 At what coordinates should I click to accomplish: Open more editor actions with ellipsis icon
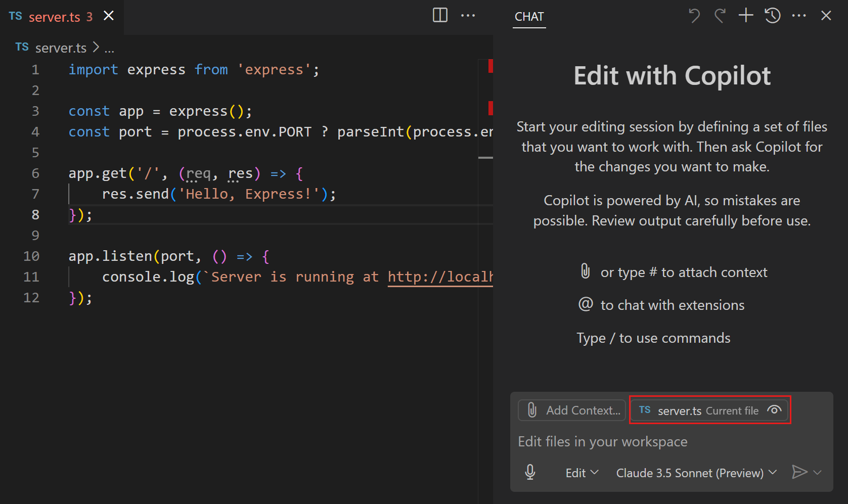[468, 15]
